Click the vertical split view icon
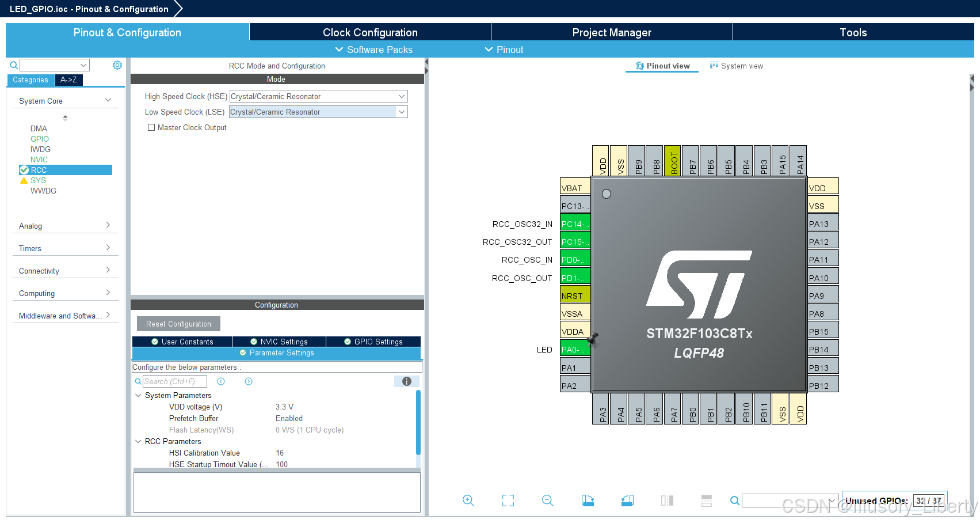The width and height of the screenshot is (980, 523). (667, 501)
